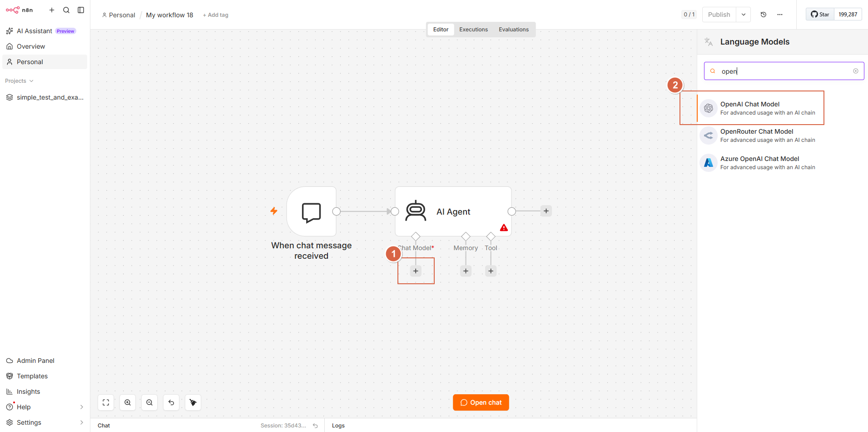Zoom in on the canvas
Screen dimensions: 868x432
[128, 402]
